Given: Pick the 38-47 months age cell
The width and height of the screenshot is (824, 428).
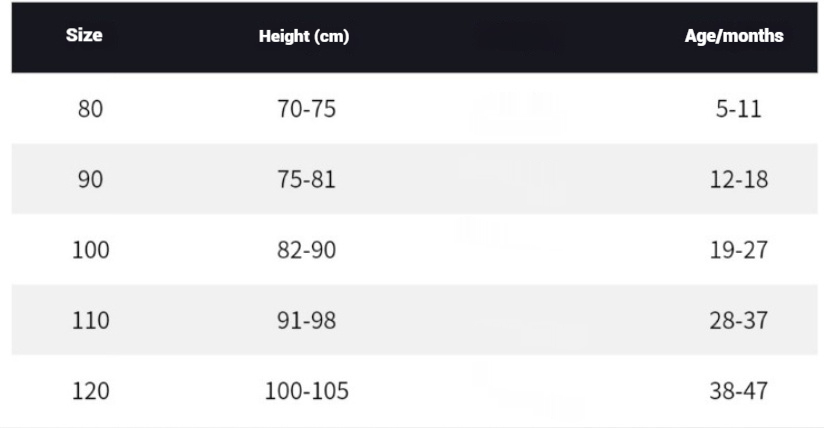Looking at the screenshot, I should point(738,390).
